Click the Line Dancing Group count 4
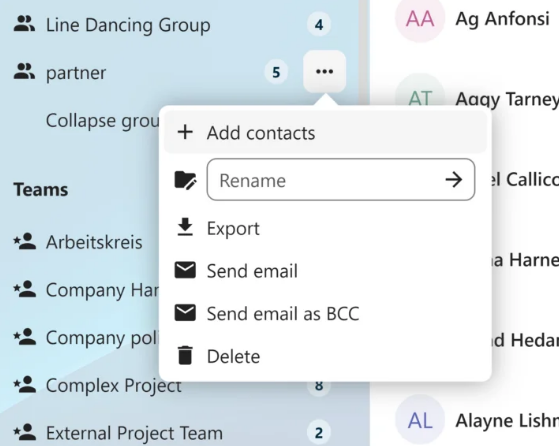 [319, 24]
